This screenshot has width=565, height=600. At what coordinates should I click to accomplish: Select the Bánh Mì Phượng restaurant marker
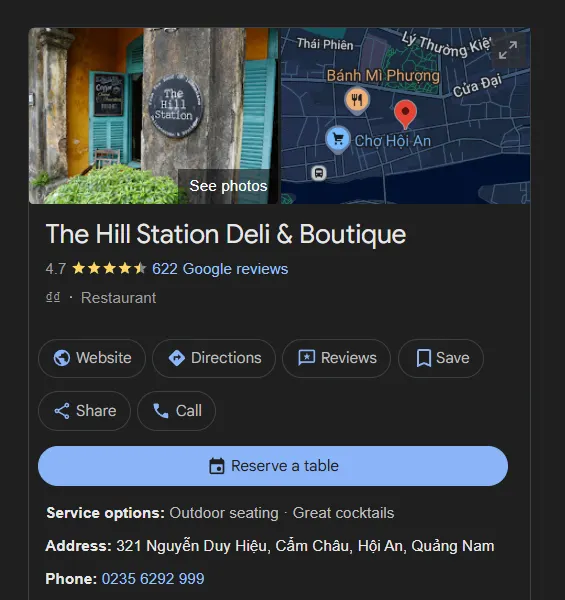click(x=357, y=100)
